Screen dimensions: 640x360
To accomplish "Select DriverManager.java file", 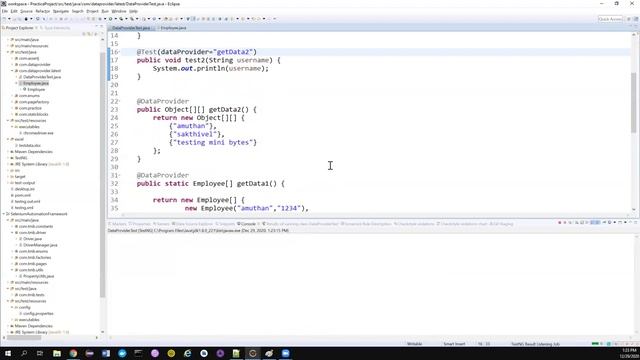I will 40,245.
